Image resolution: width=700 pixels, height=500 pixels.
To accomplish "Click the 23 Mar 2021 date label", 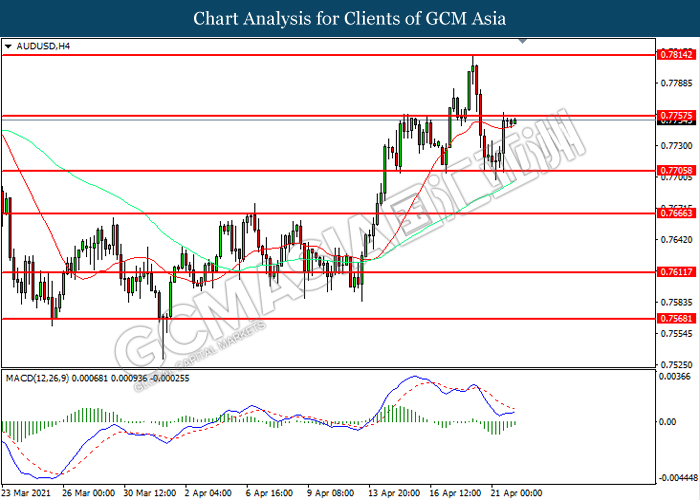I will click(x=27, y=493).
